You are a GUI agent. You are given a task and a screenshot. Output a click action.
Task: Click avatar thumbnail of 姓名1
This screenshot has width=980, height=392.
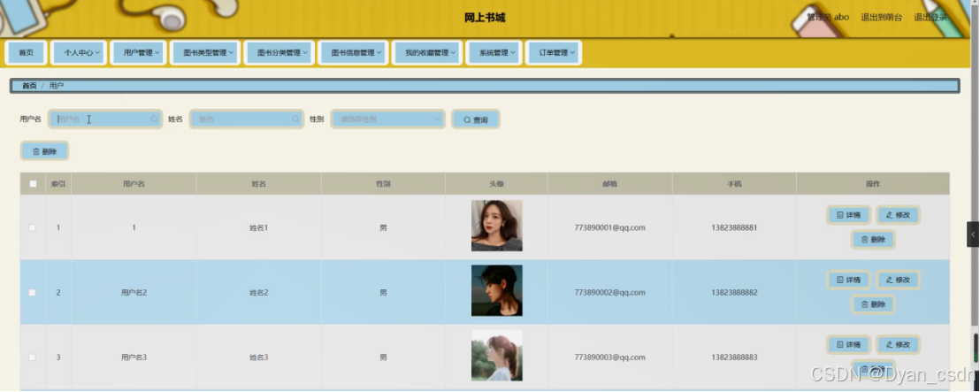497,226
